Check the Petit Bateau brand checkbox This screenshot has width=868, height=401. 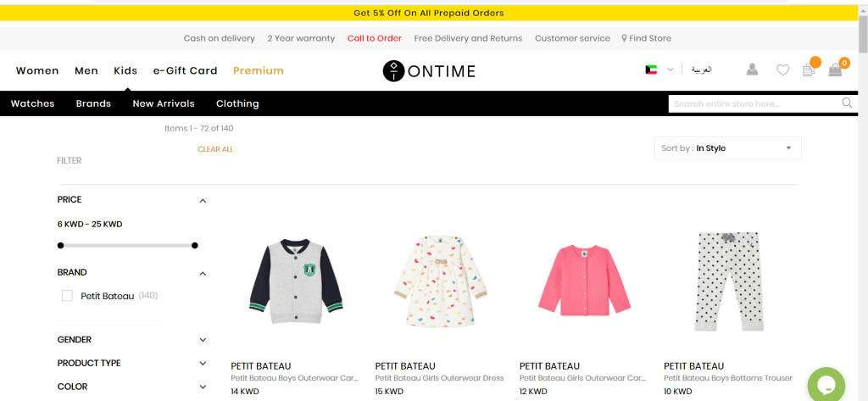point(67,296)
